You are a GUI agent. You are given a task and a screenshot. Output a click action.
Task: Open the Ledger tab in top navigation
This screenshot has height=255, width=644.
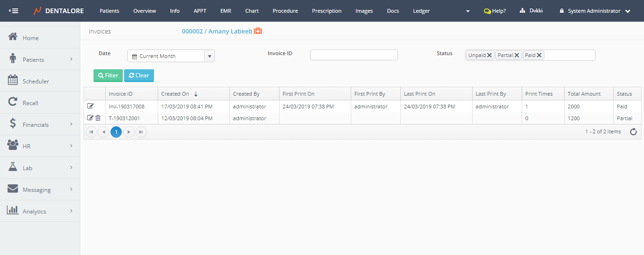421,11
